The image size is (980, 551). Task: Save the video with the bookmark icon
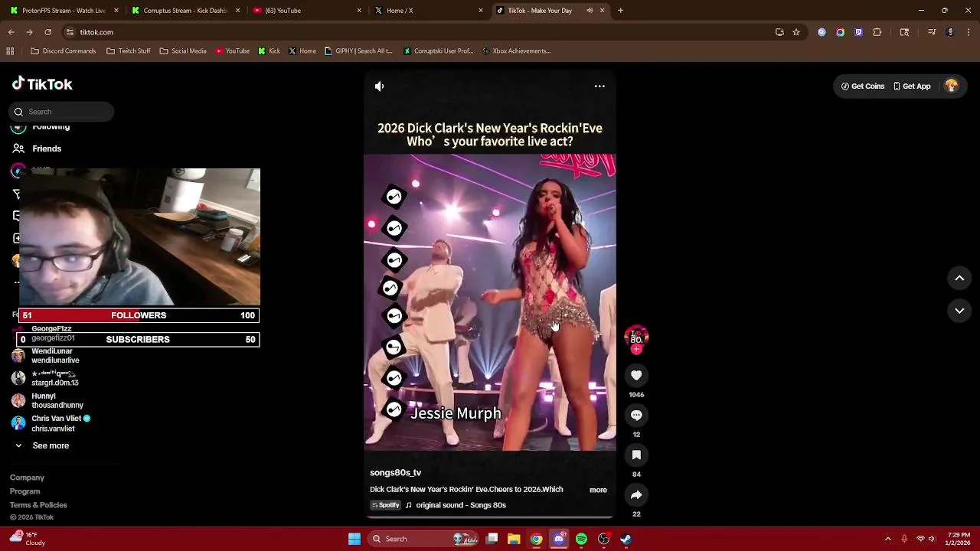click(x=636, y=455)
